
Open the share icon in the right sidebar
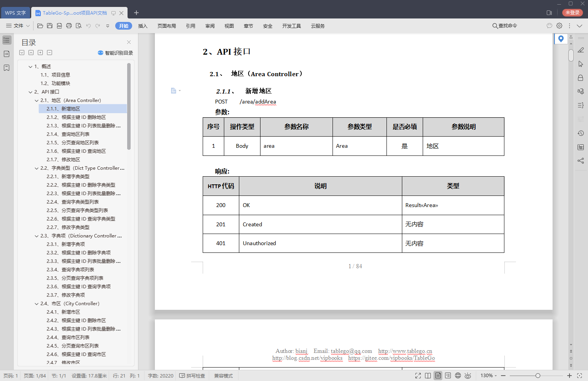[581, 161]
